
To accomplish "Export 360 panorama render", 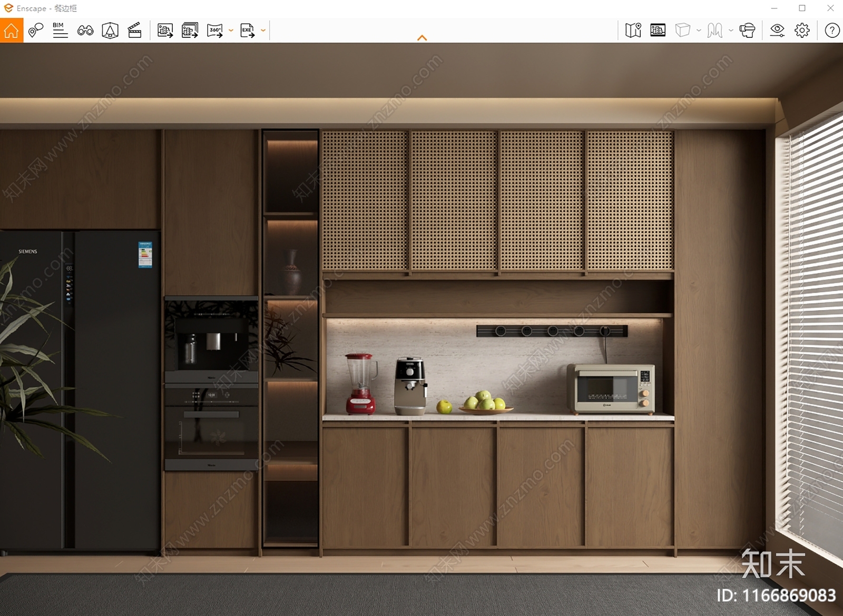I will [215, 31].
